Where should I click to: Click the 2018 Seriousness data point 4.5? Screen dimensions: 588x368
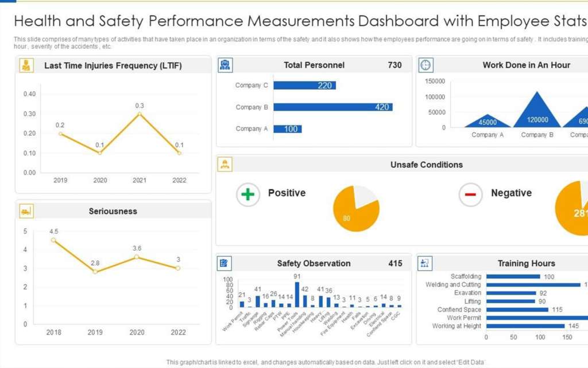53,240
